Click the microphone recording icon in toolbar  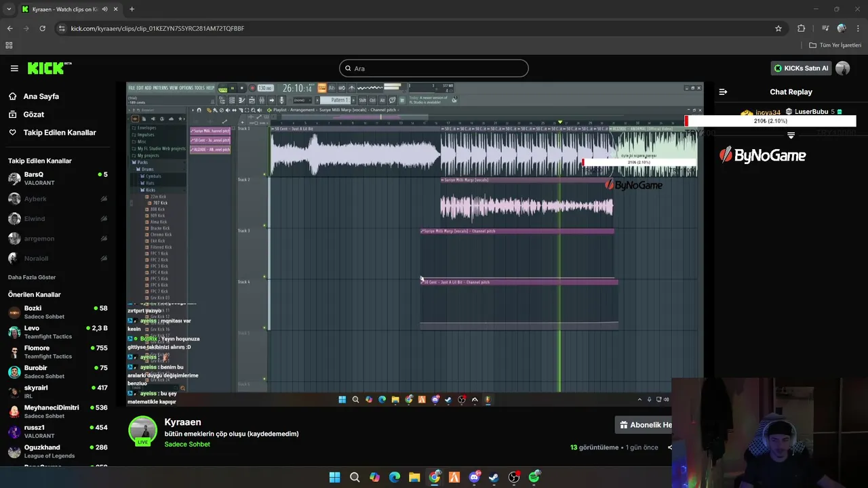(281, 100)
